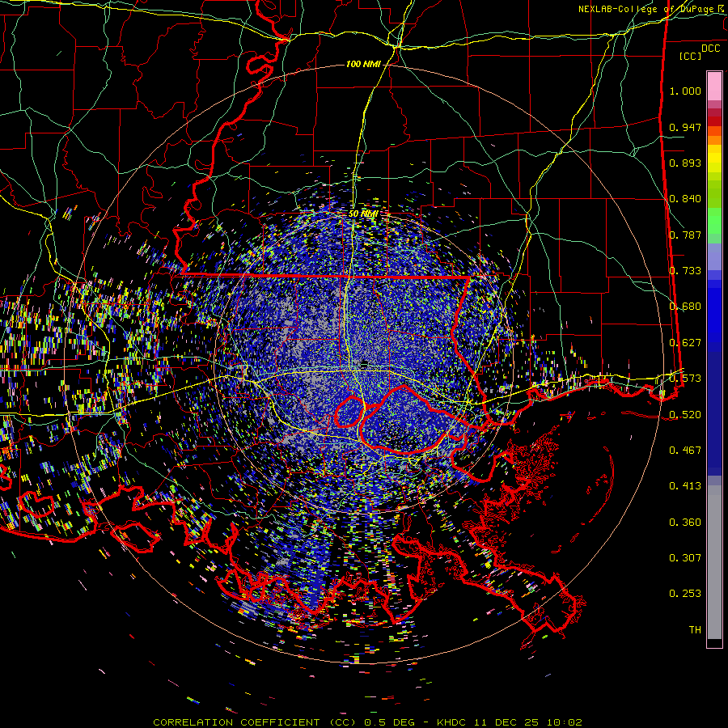
Task: Click the 1.000 scale value
Action: coord(685,91)
